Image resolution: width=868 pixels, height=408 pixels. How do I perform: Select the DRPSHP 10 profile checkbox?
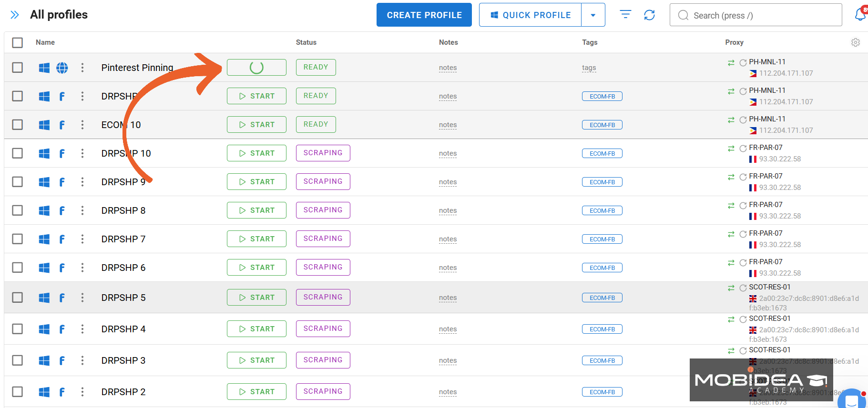(18, 153)
